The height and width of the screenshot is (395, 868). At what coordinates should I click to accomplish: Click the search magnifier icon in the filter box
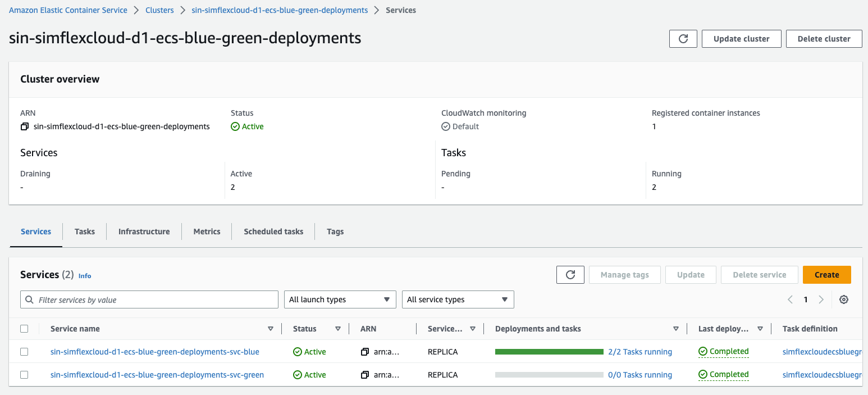(29, 300)
